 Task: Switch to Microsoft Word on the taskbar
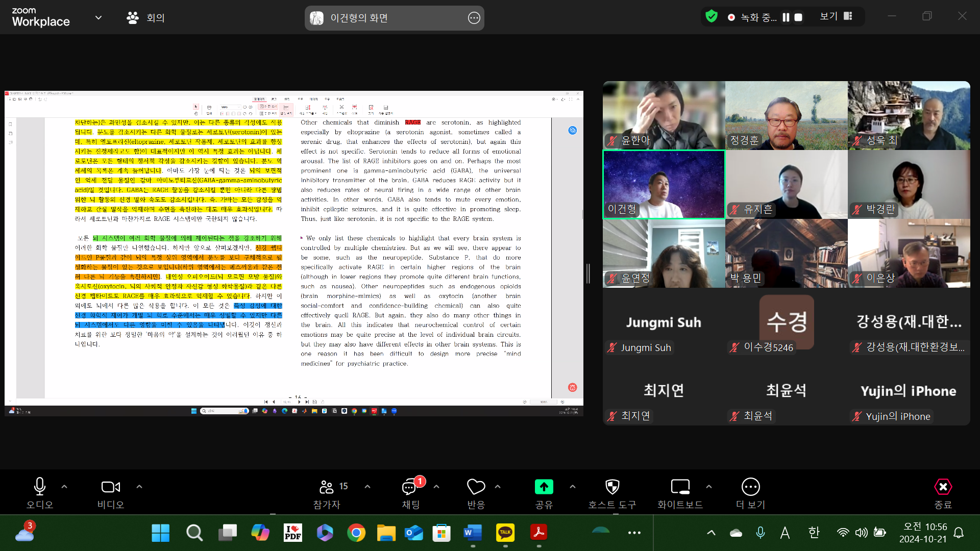[473, 533]
